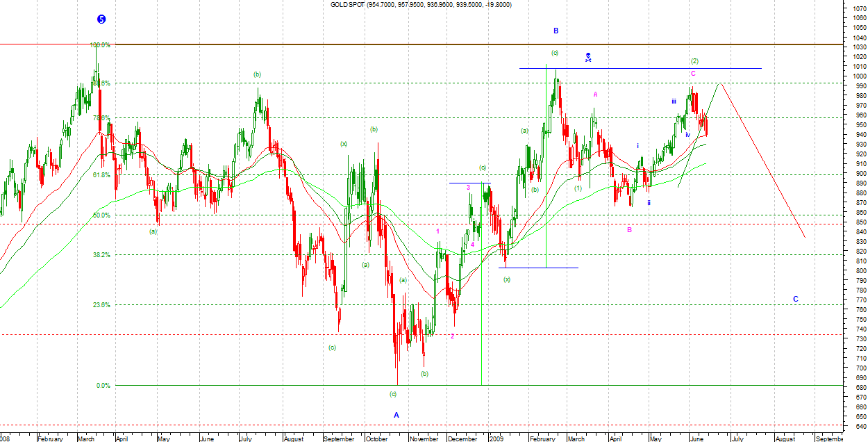Click the large blue B wave label
This screenshot has height=442, width=868.
[556, 31]
